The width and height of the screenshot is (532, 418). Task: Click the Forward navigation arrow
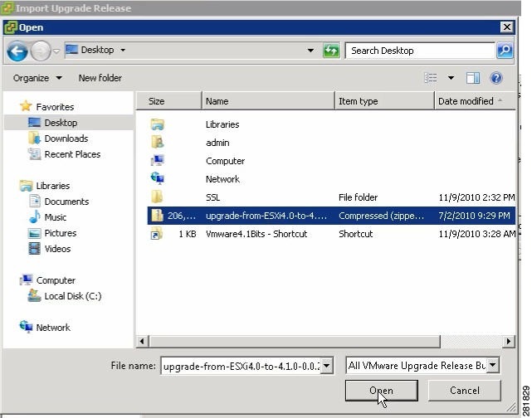point(41,51)
